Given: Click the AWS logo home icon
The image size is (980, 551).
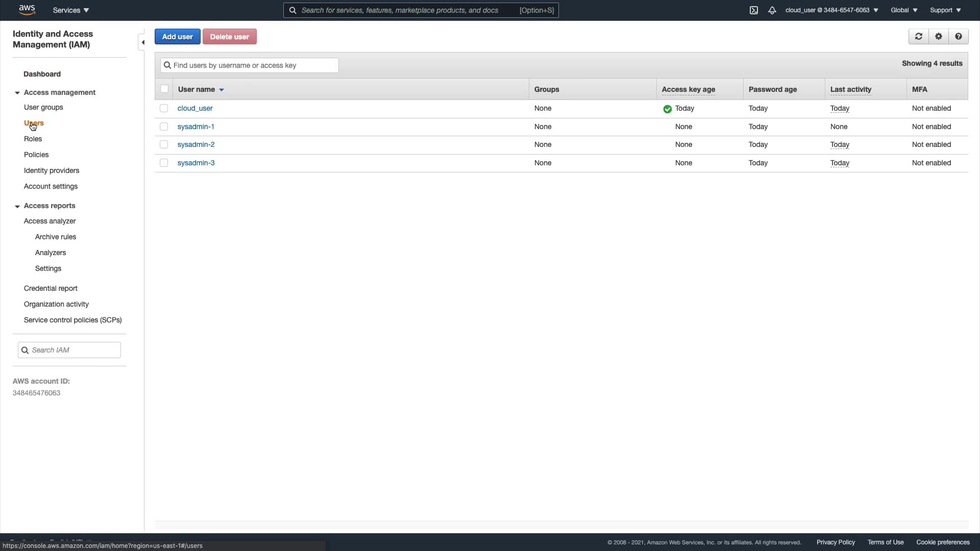Looking at the screenshot, I should [x=27, y=10].
